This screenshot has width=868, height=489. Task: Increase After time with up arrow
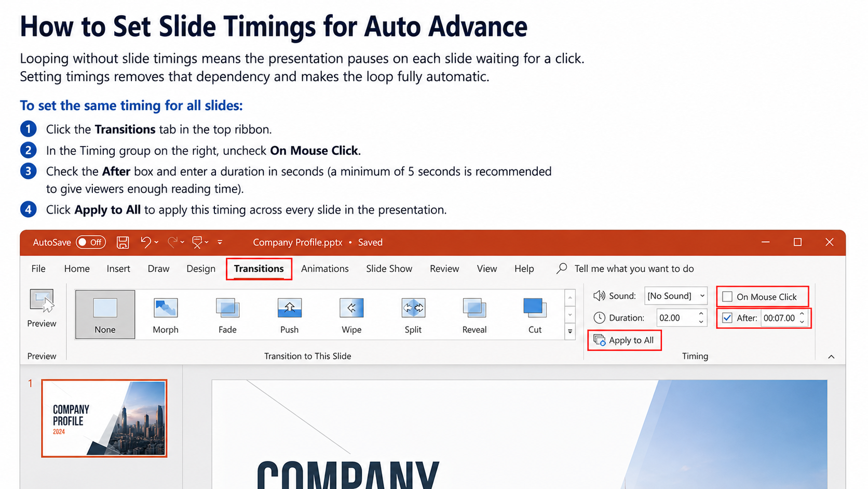point(802,314)
